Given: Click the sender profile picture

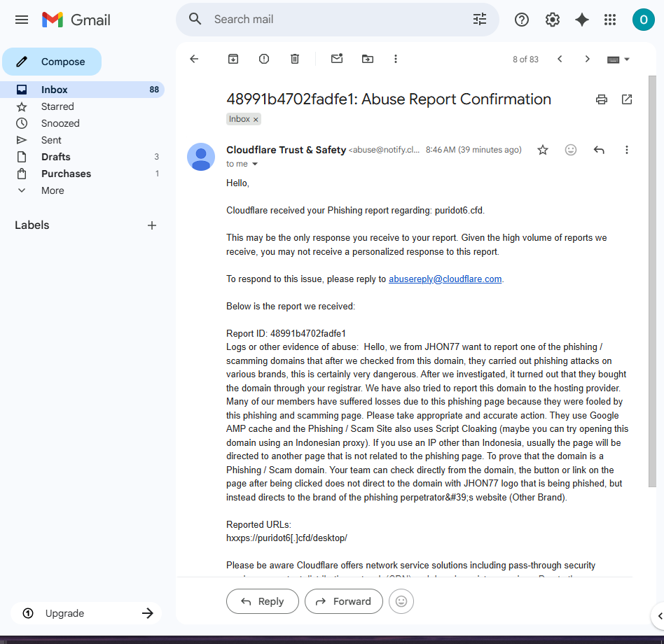Looking at the screenshot, I should (x=201, y=157).
